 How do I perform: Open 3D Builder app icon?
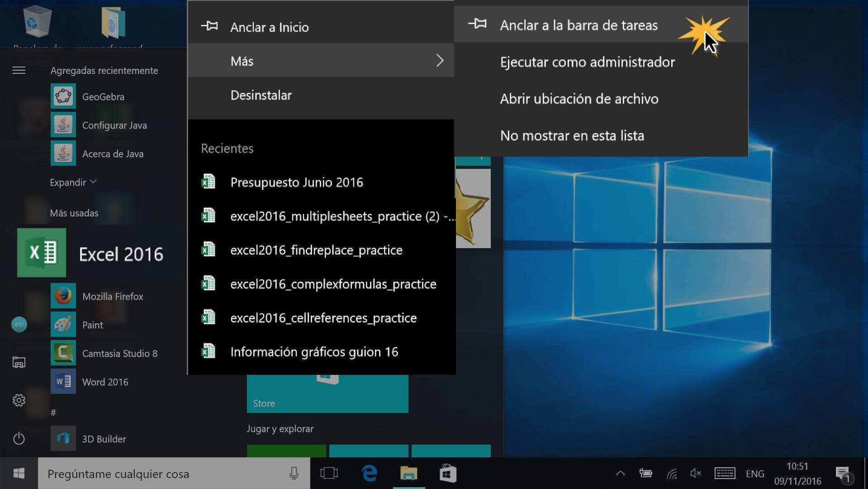click(63, 439)
